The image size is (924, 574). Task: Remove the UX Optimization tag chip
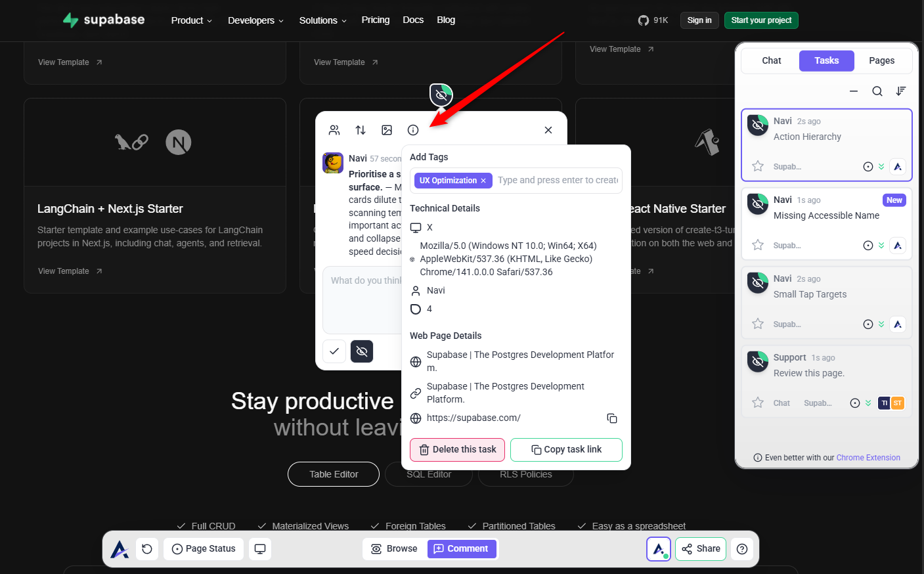pyautogui.click(x=483, y=181)
